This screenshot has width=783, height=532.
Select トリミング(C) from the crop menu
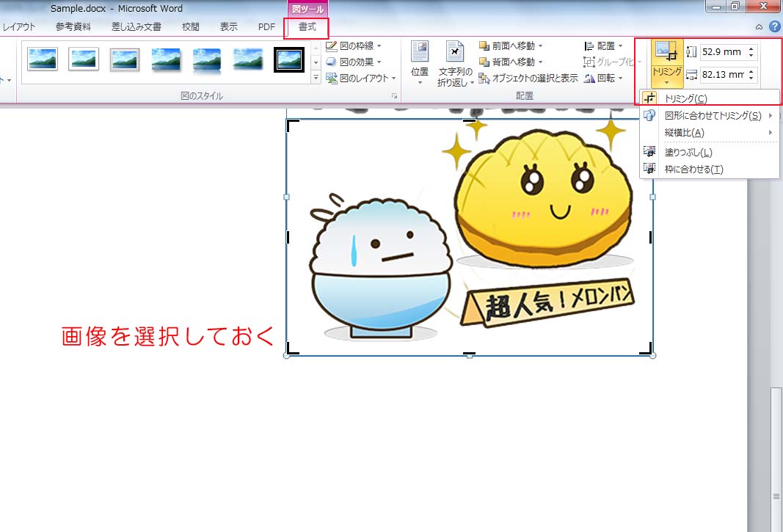point(710,98)
